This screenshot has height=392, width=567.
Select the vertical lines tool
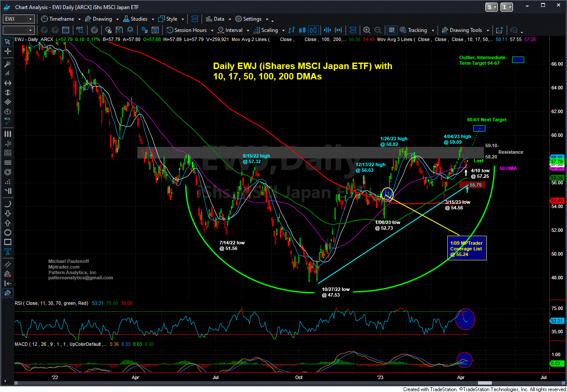[8, 134]
